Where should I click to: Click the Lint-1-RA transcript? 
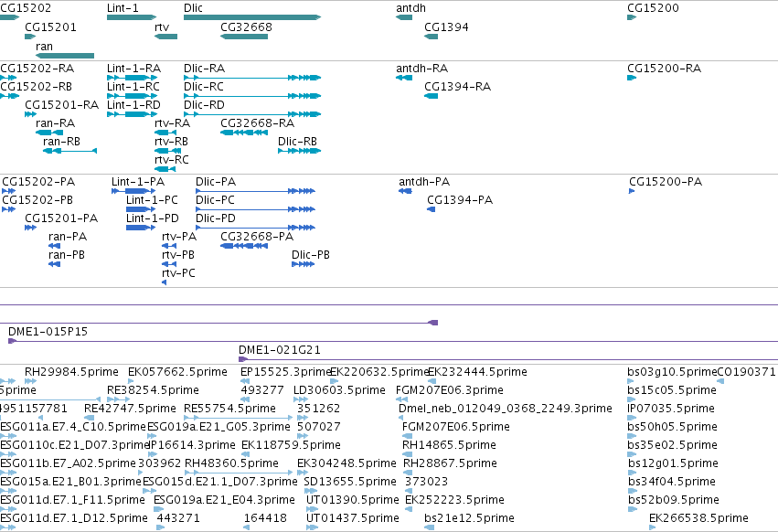click(132, 78)
